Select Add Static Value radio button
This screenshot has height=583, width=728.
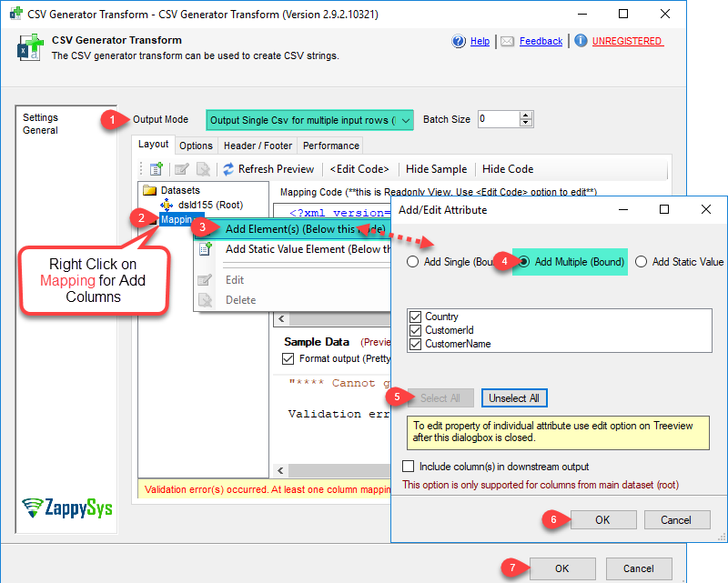tap(641, 262)
